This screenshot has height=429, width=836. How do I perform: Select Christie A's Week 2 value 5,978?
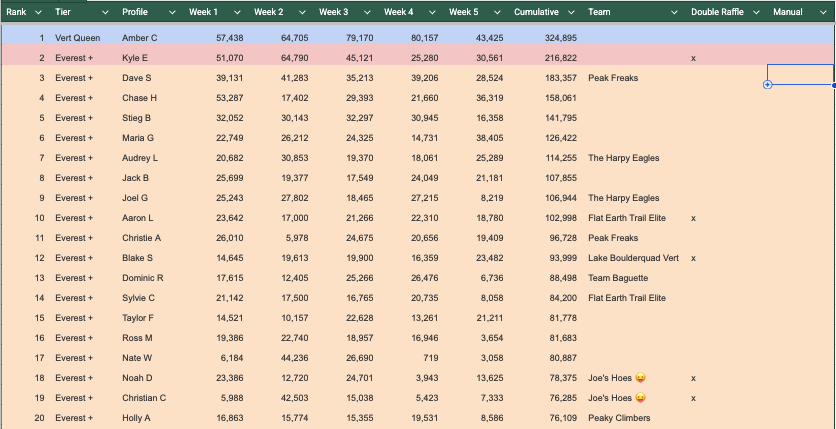pyautogui.click(x=297, y=238)
